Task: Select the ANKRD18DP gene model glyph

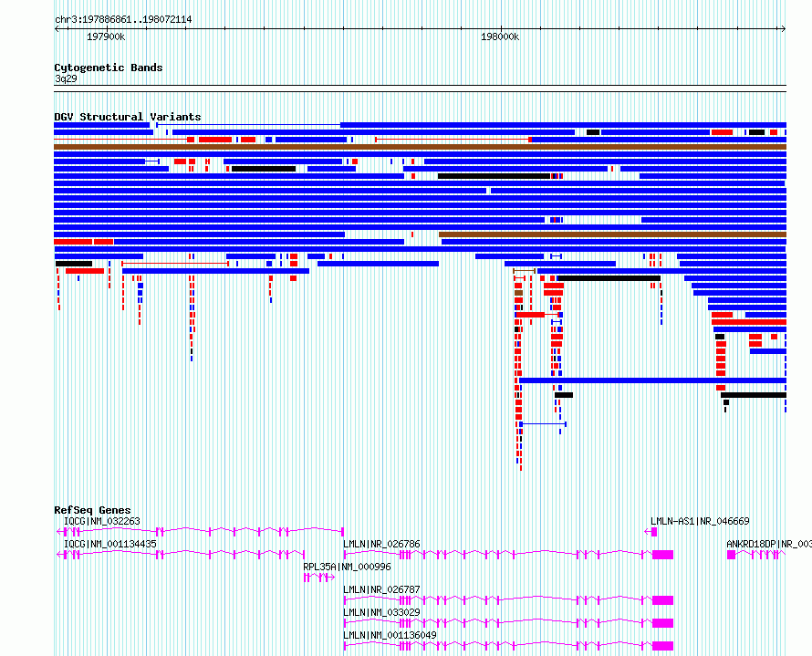Action: [x=756, y=555]
